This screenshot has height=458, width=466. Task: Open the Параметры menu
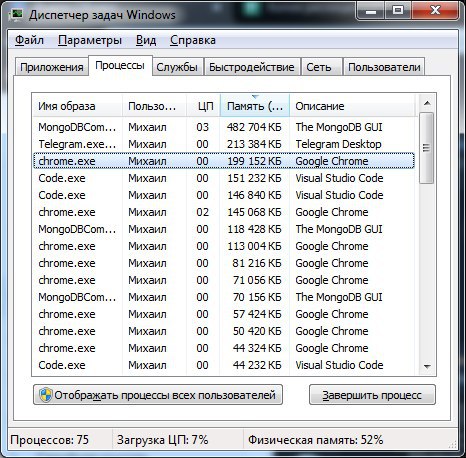(90, 40)
